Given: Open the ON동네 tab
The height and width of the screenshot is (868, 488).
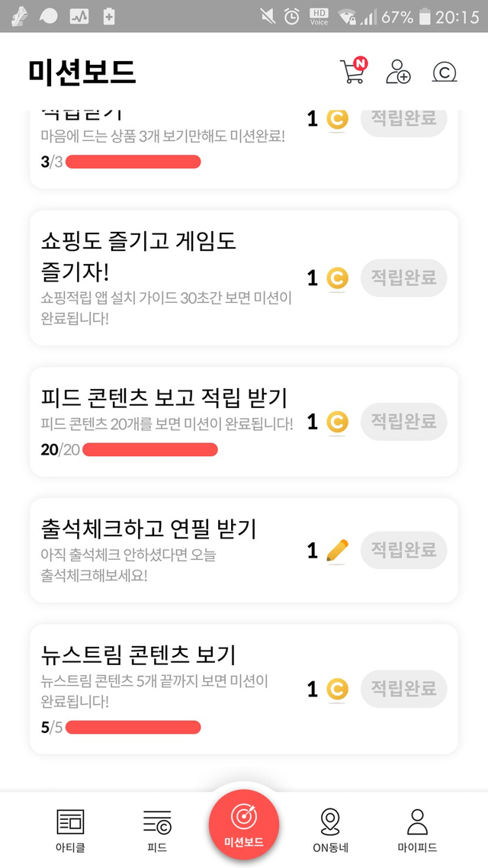Looking at the screenshot, I should (330, 830).
